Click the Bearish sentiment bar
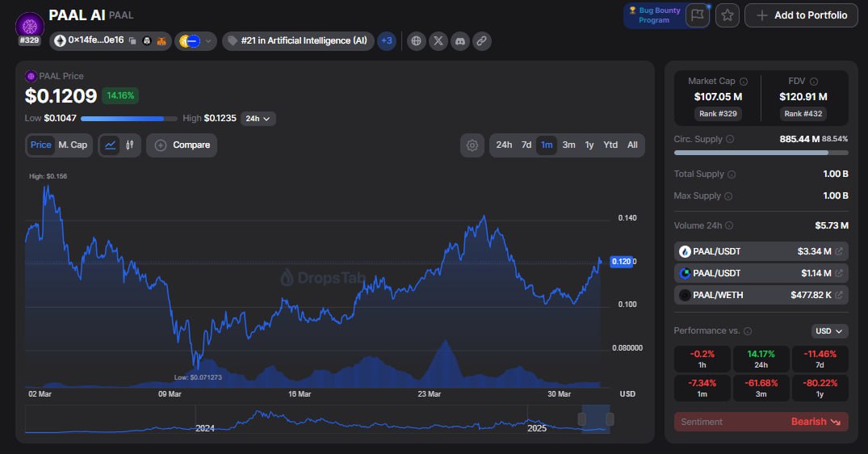The height and width of the screenshot is (454, 868). pyautogui.click(x=761, y=422)
